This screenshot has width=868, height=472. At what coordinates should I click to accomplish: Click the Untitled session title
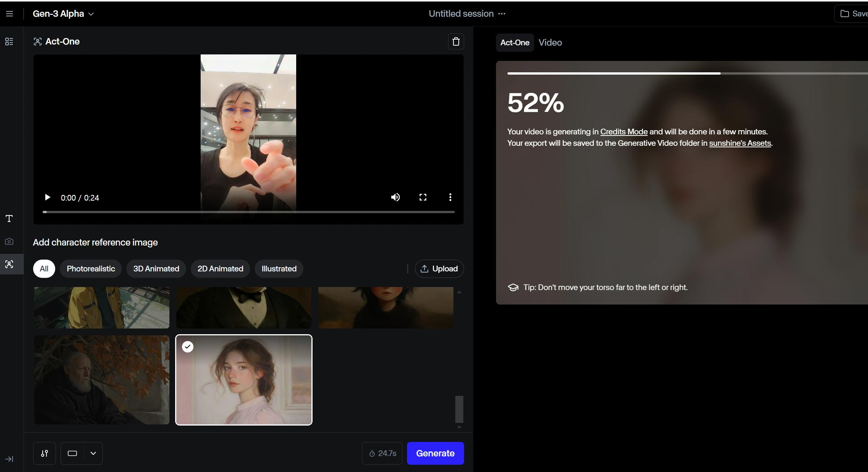(x=461, y=14)
